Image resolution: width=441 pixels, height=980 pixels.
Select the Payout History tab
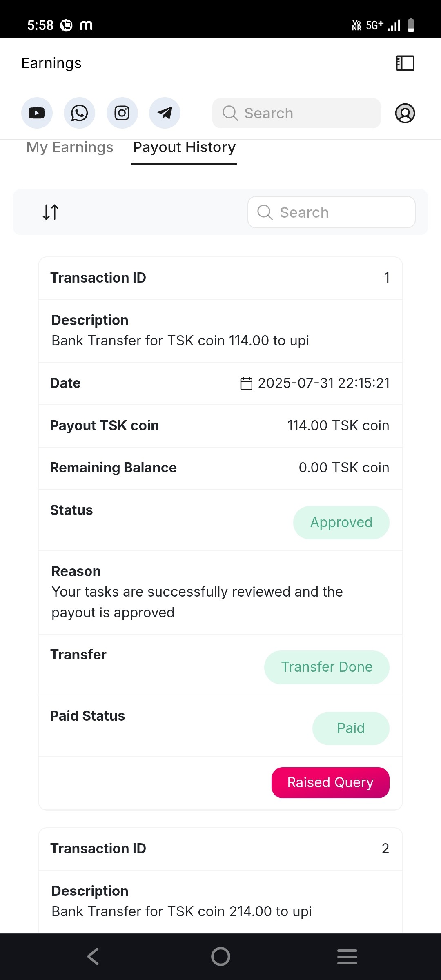pyautogui.click(x=184, y=147)
